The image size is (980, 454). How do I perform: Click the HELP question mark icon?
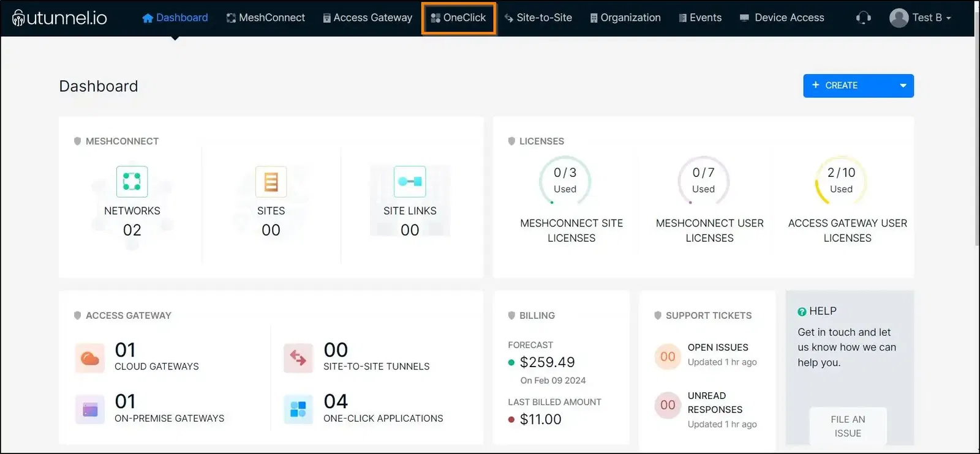pos(802,311)
